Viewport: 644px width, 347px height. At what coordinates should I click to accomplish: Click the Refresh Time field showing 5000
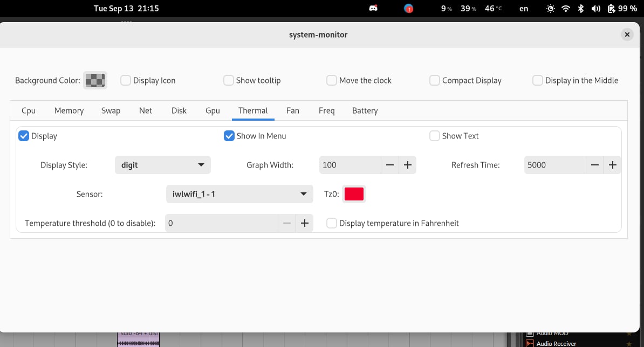pyautogui.click(x=555, y=165)
